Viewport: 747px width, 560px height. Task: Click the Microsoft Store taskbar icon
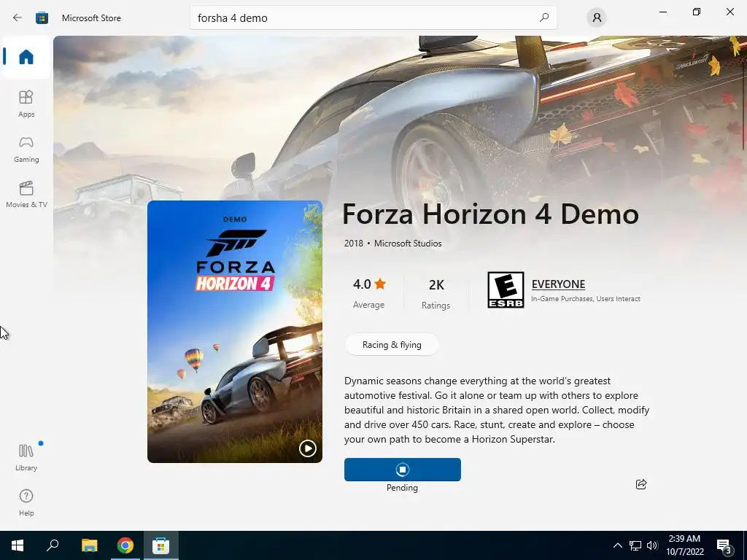[x=160, y=545]
